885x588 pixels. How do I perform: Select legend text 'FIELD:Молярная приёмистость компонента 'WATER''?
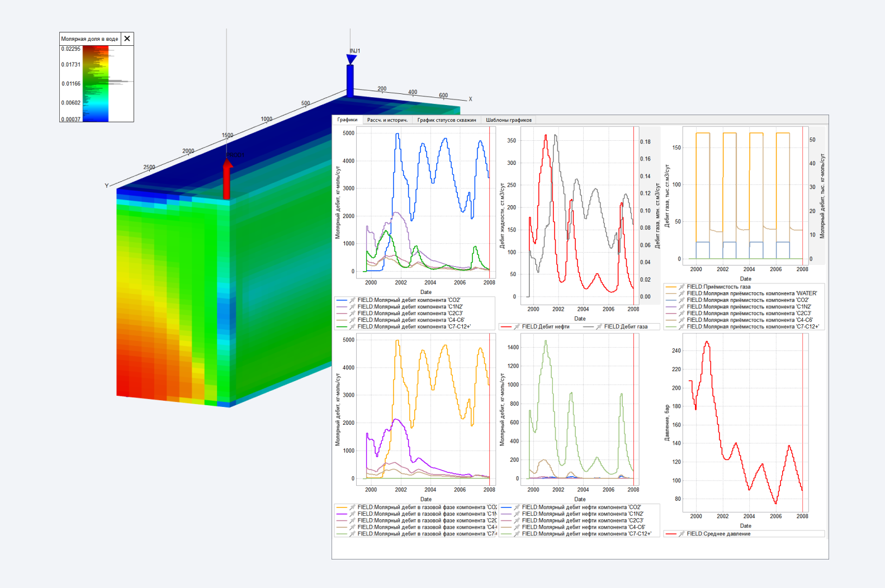point(752,293)
